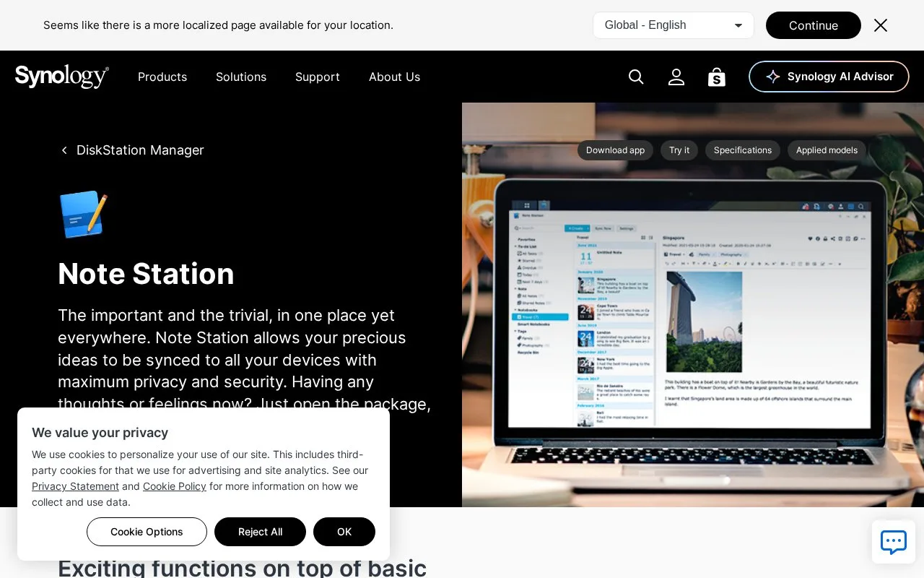Jump to the Download app section
The image size is (924, 578).
[x=615, y=150]
